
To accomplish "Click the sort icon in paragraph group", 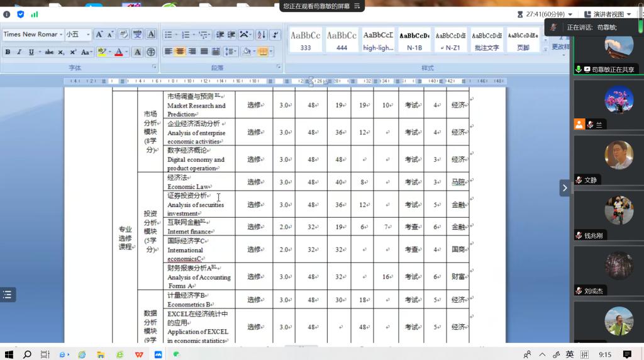I will 261,35.
